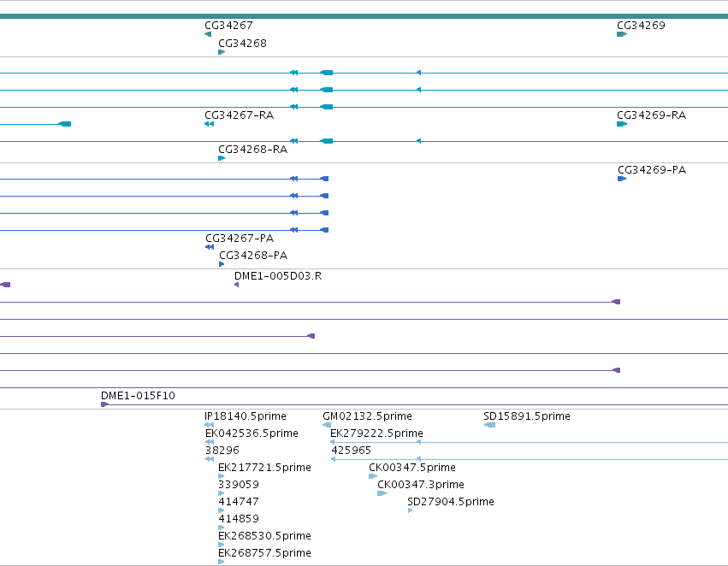Open EST EK217721.5prime
Viewport: 728px width, 566px height.
pyautogui.click(x=222, y=476)
